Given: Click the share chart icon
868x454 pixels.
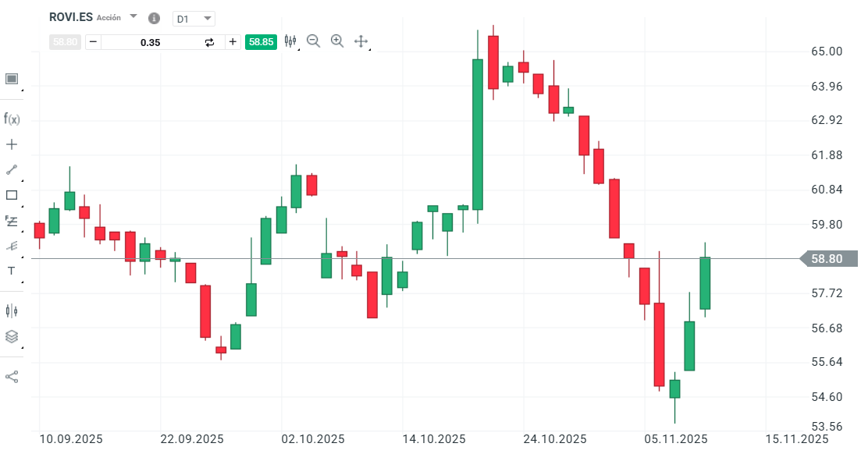Looking at the screenshot, I should 11,374.
